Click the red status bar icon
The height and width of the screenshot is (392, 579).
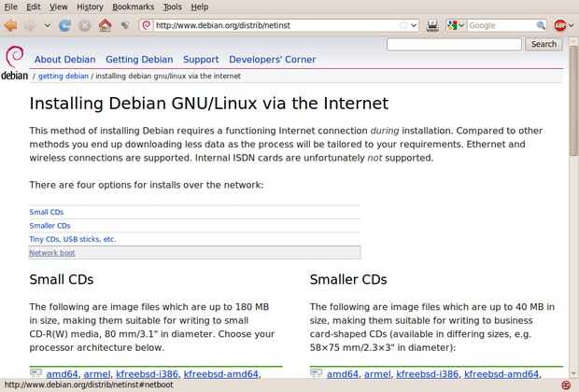tap(566, 385)
